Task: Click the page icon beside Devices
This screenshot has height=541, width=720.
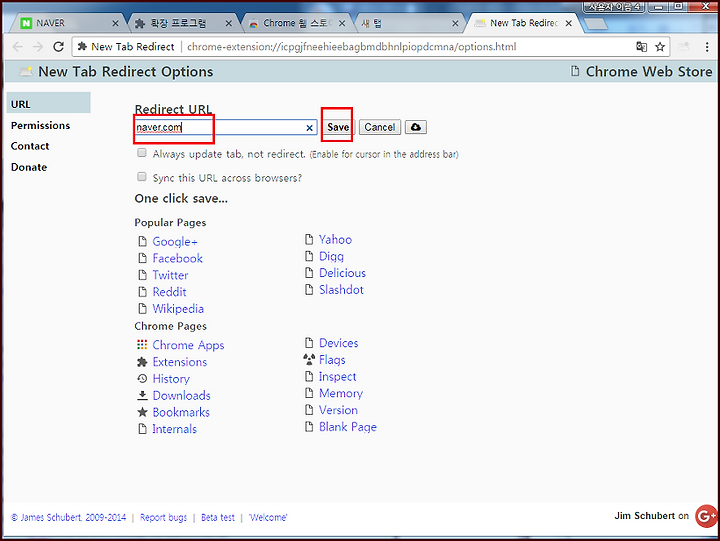Action: tap(309, 343)
